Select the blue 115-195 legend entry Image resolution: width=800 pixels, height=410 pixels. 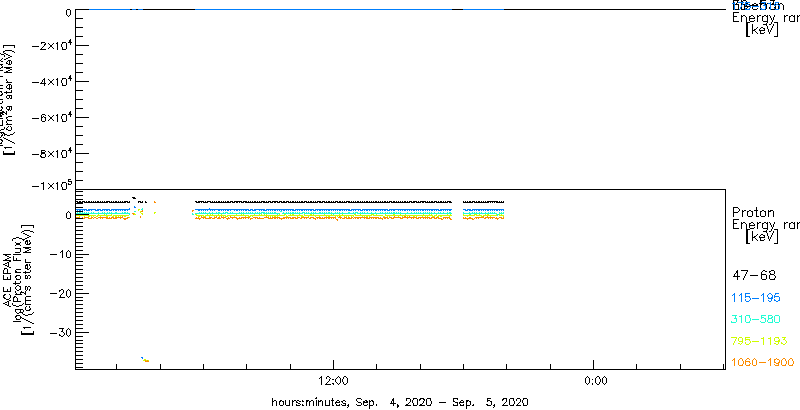tap(756, 298)
